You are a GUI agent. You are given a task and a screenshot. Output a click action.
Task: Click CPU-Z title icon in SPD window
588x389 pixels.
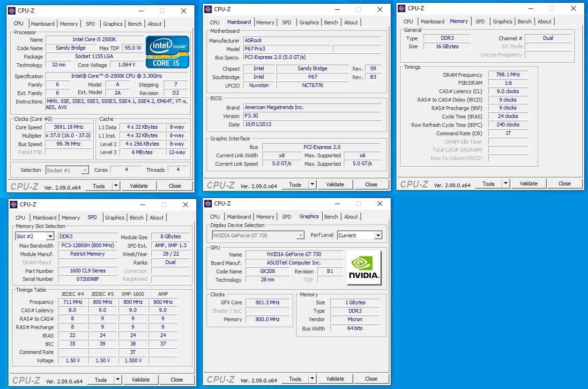(14, 205)
